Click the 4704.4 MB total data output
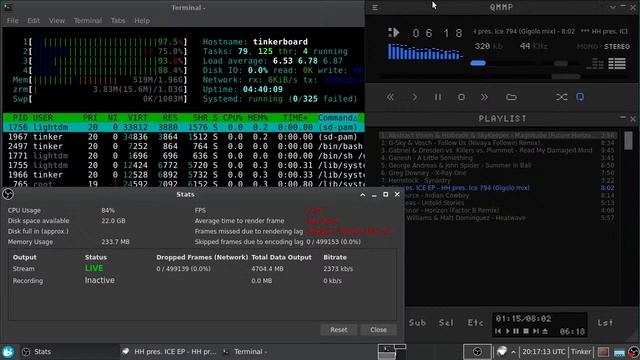The height and width of the screenshot is (360, 640). (267, 269)
